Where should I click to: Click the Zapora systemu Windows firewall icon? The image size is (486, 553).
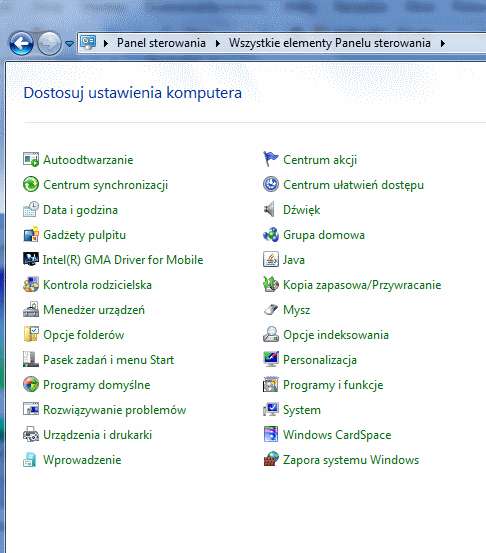[x=271, y=460]
